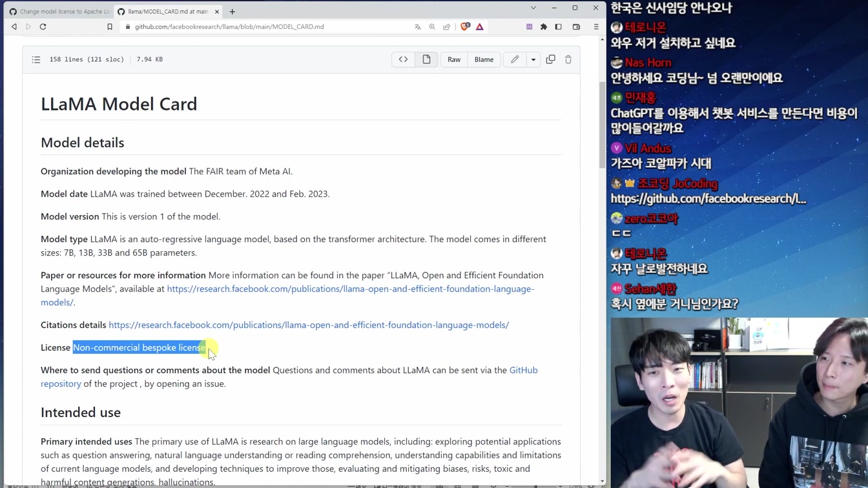Open the browser main menu
The width and height of the screenshot is (868, 488).
pos(596,27)
